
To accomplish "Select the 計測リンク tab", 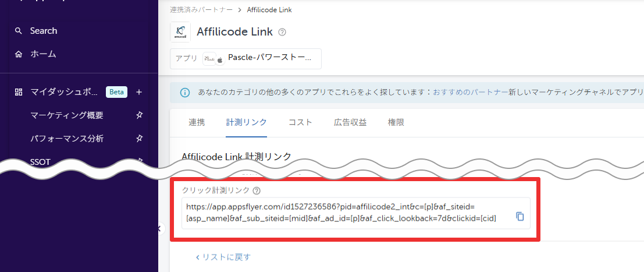I will point(247,122).
